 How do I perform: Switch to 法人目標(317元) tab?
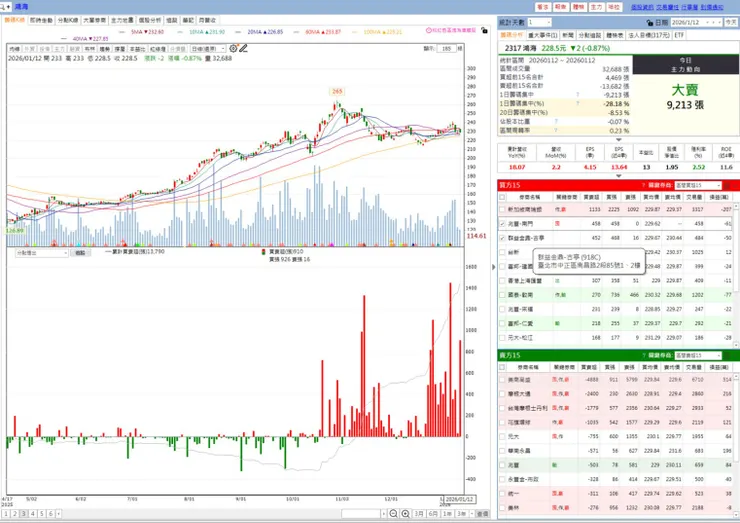(649, 35)
